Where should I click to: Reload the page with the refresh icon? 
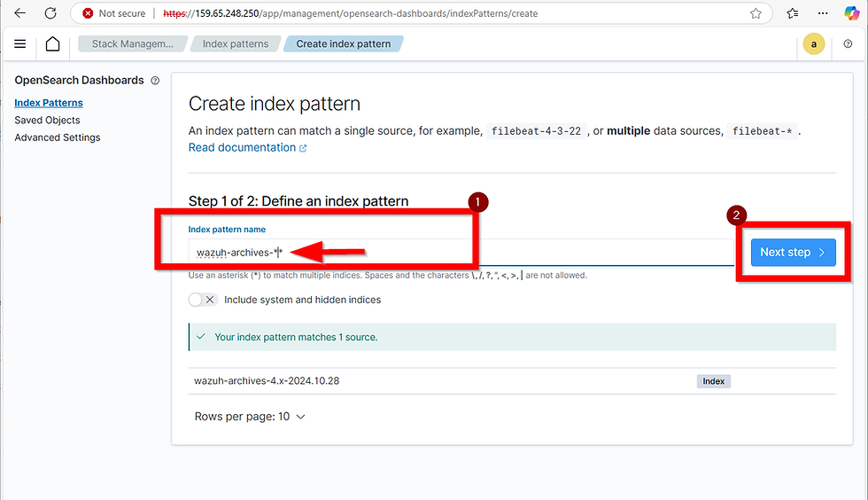[50, 12]
